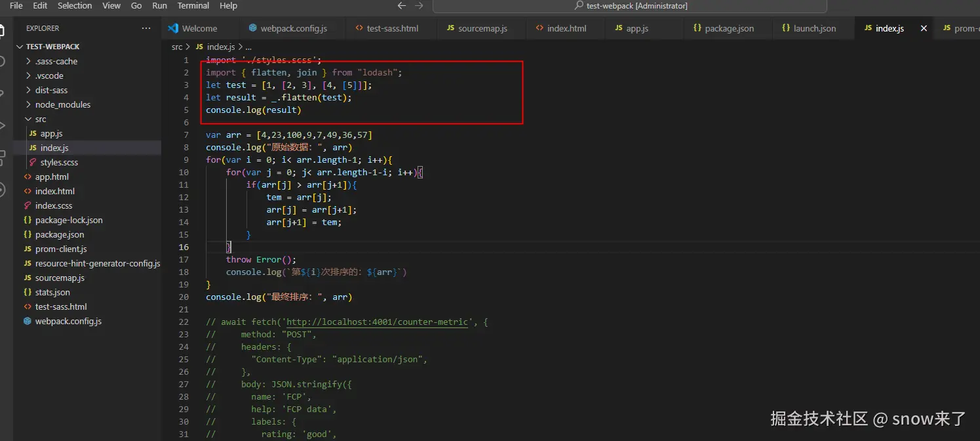Image resolution: width=980 pixels, height=441 pixels.
Task: Switch to the launch.json editor tab
Action: click(814, 28)
